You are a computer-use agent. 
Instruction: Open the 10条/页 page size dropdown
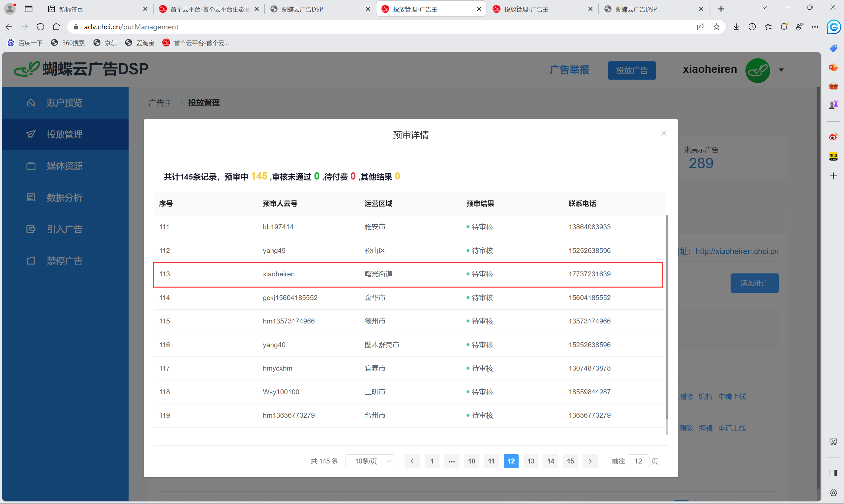370,461
